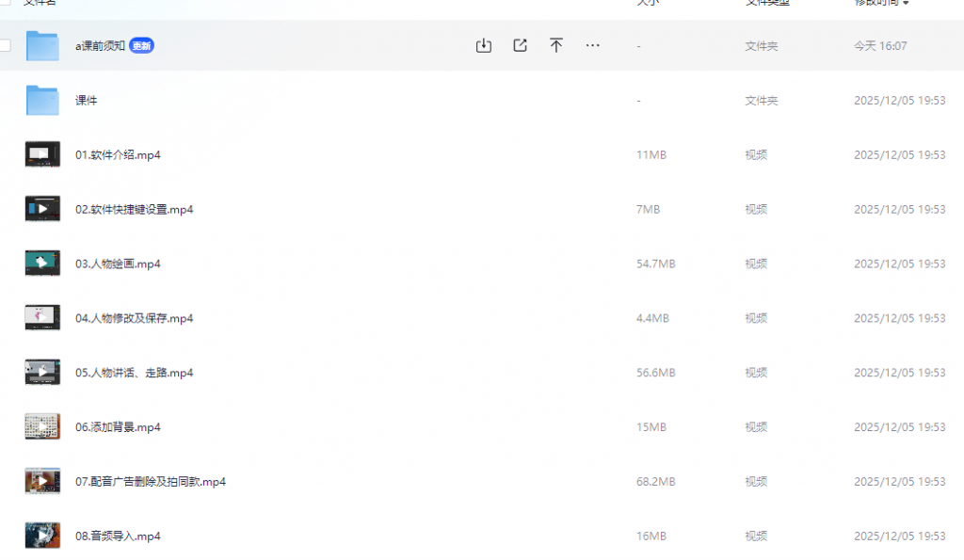This screenshot has height=560, width=964.
Task: Open file name 03.人物绘画.mp4
Action: pos(118,264)
